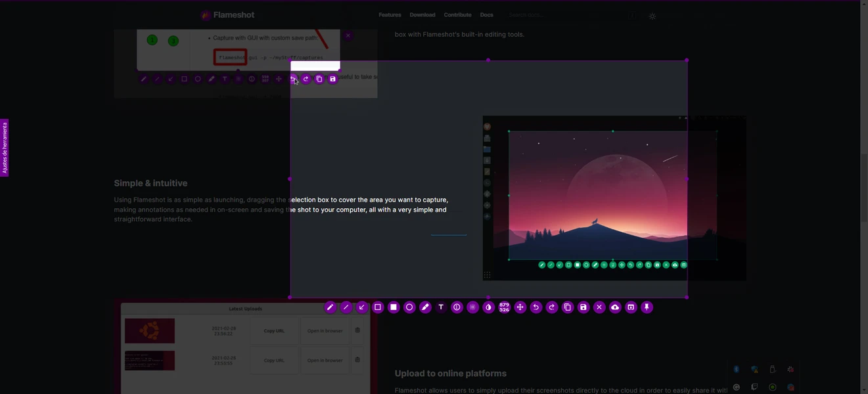Open the Features page in website navbar

click(x=390, y=15)
